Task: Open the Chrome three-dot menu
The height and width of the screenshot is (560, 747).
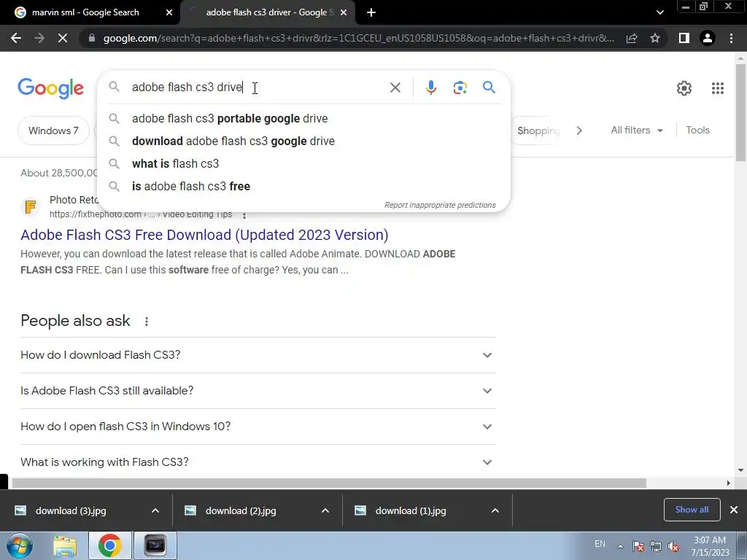Action: (x=731, y=38)
